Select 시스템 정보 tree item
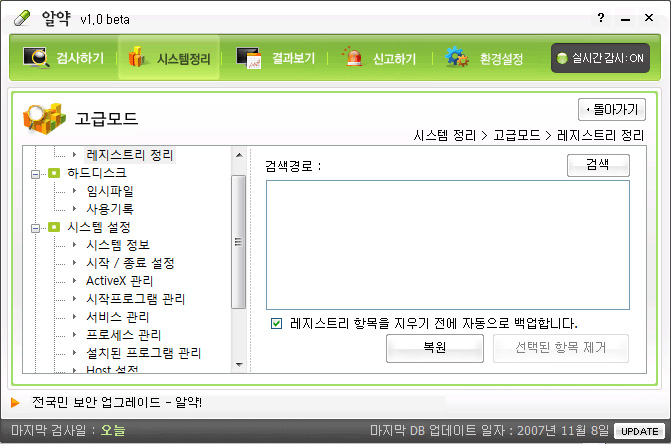Image resolution: width=671 pixels, height=444 pixels. pos(118,245)
